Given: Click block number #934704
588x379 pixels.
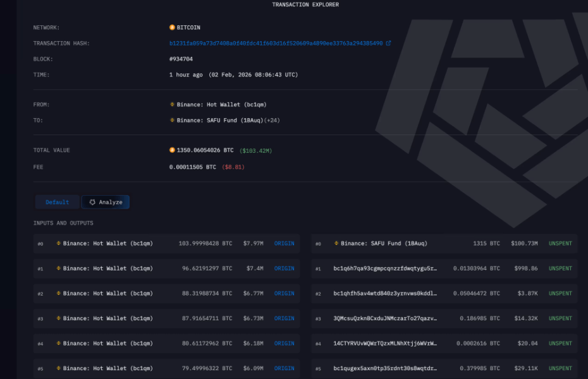Looking at the screenshot, I should 181,59.
